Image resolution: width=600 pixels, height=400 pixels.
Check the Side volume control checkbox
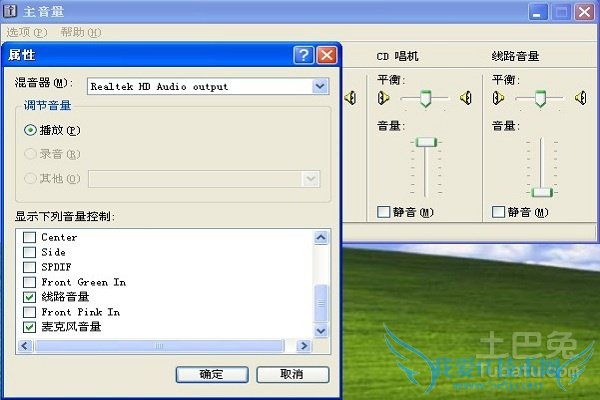pos(29,252)
